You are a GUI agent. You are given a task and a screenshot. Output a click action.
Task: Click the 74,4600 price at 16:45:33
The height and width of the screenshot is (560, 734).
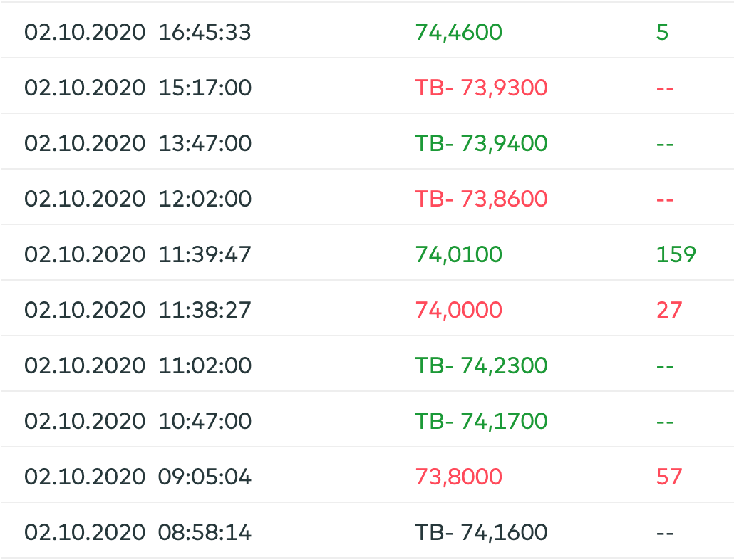[x=458, y=32]
